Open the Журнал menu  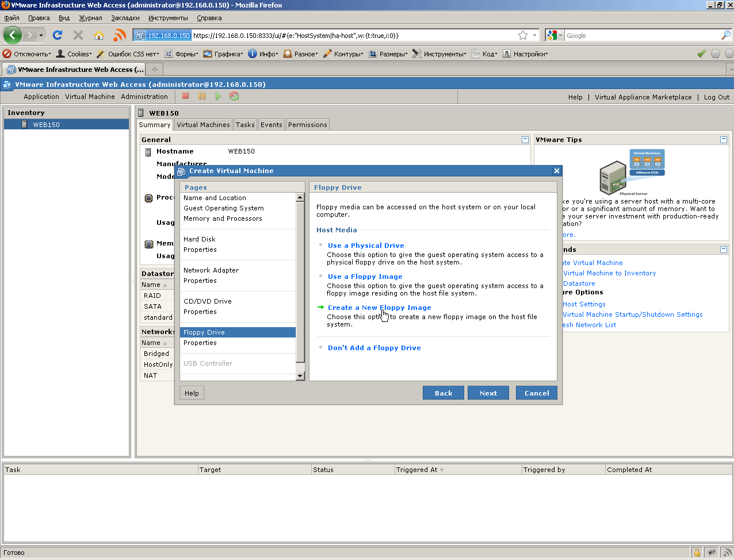pyautogui.click(x=90, y=18)
